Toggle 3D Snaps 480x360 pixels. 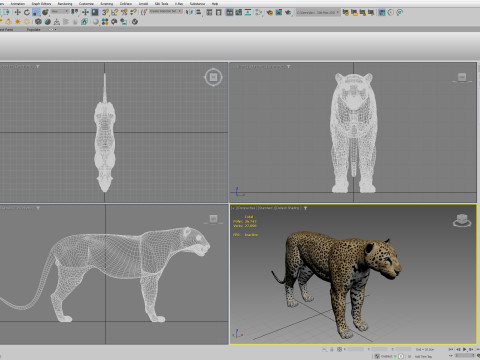105,12
